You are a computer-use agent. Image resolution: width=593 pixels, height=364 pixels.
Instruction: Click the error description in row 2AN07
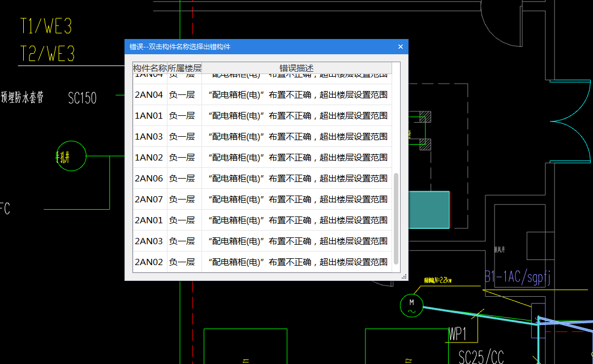298,199
